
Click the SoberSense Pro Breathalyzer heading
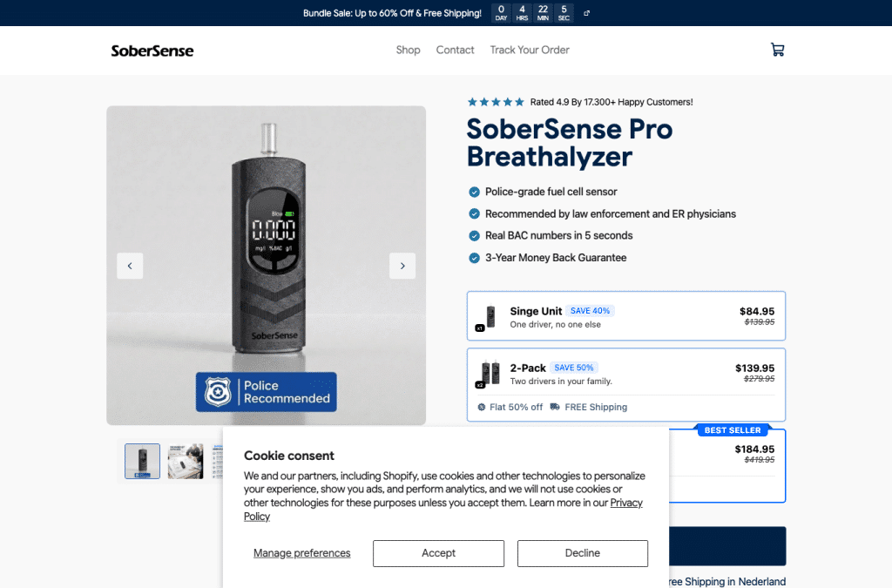(570, 143)
